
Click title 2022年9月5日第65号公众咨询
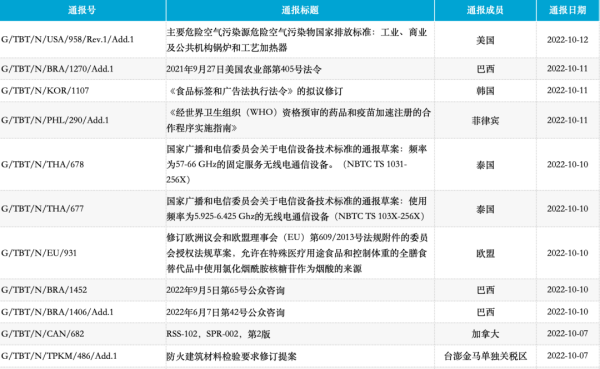click(x=225, y=291)
